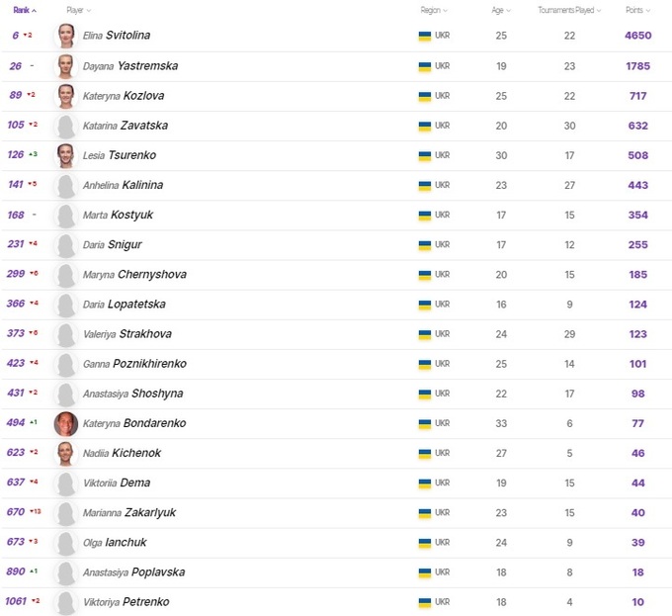Viewport: 672px width, 616px height.
Task: Click placeholder avatar for Marianna Zakarlyuk
Action: tap(66, 512)
